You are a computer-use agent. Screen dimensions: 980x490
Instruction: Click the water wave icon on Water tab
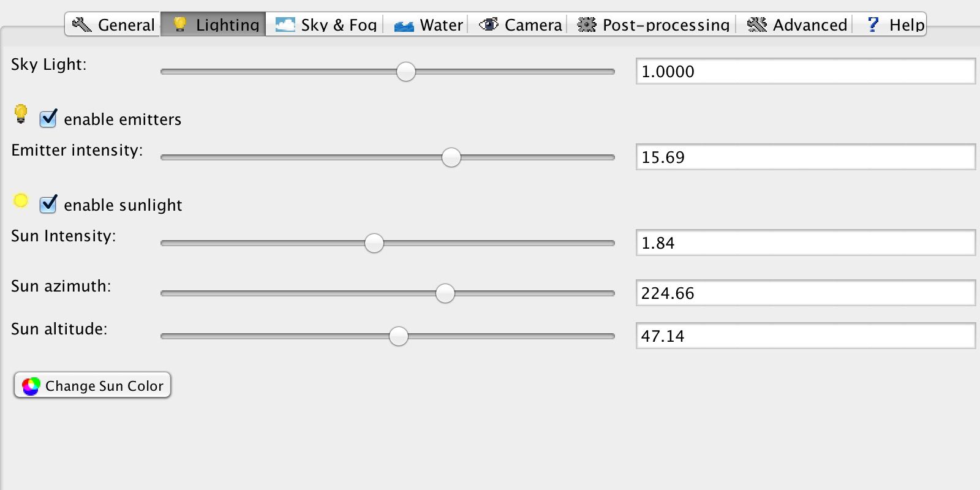coord(404,26)
